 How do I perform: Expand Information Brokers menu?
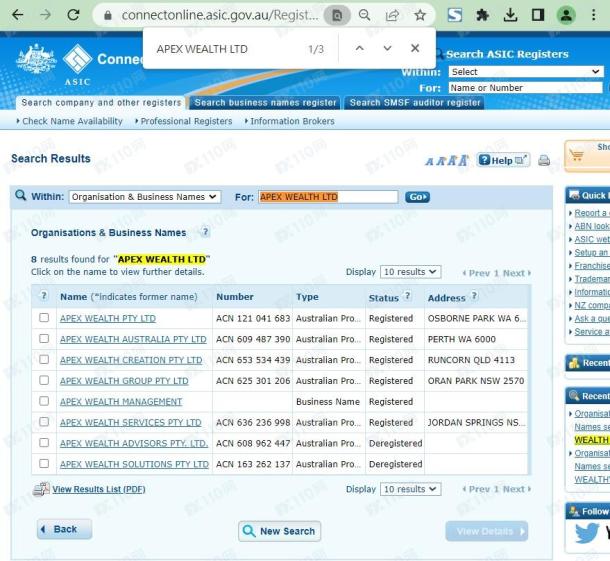coord(290,121)
